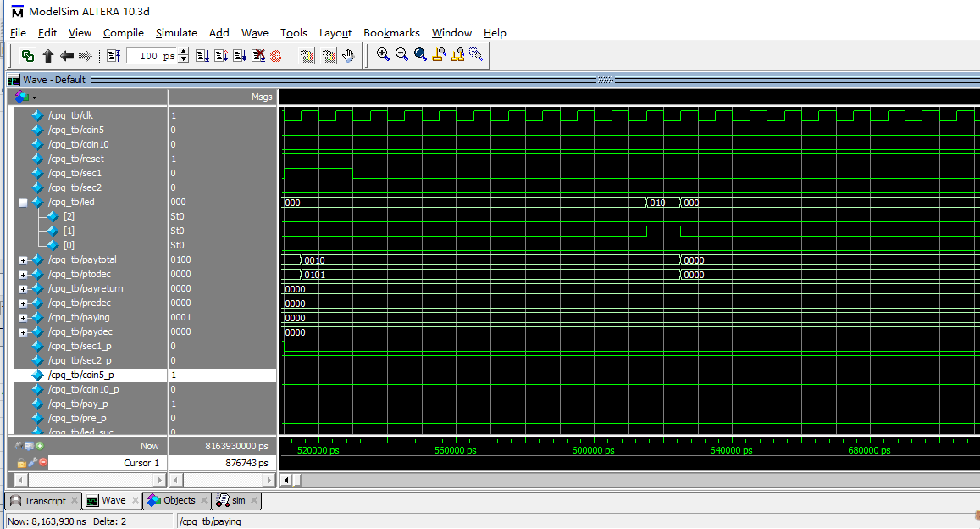The width and height of the screenshot is (980, 529).
Task: Expand the /cpq_tb/paying signal
Action: [x=23, y=318]
